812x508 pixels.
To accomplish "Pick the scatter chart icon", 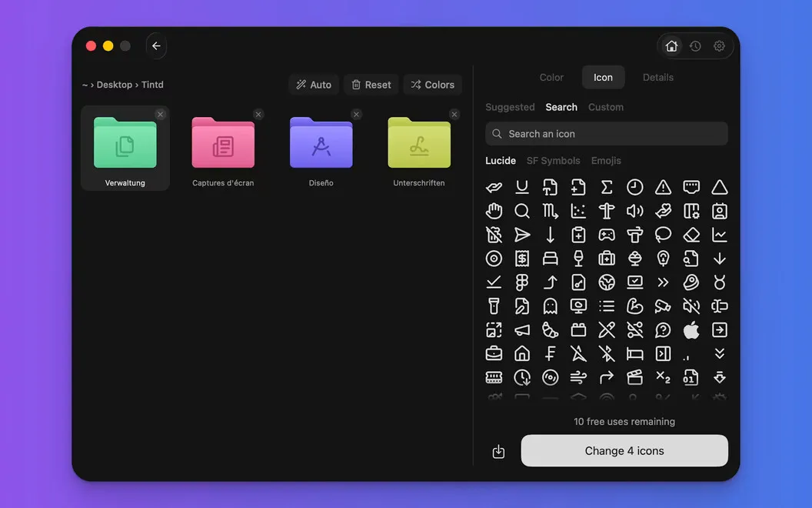I will (578, 211).
